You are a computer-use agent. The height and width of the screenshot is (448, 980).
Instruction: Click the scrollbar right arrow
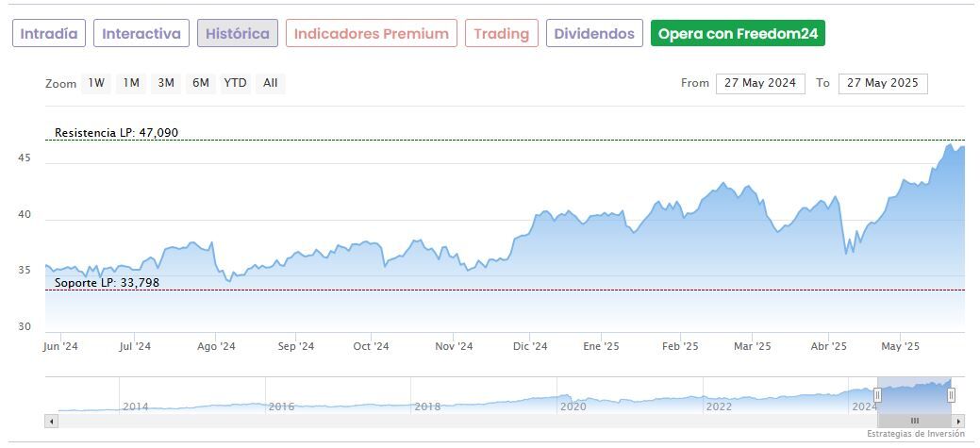tap(958, 421)
